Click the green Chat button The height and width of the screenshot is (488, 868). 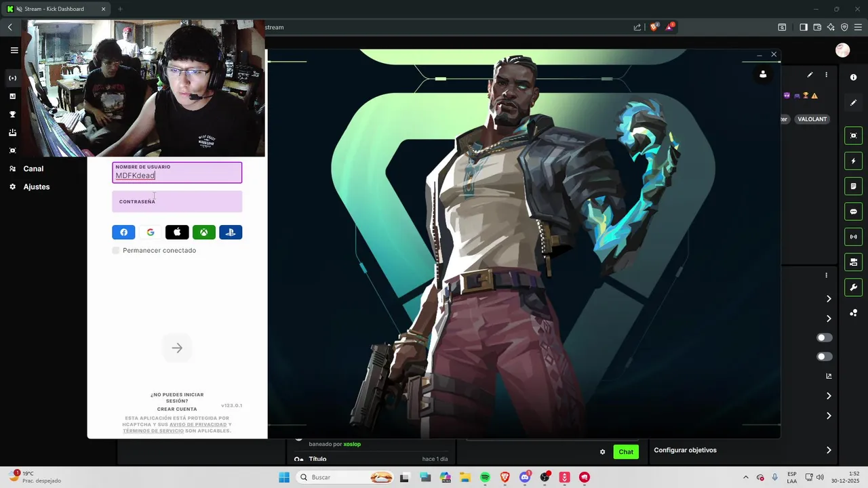pos(626,452)
